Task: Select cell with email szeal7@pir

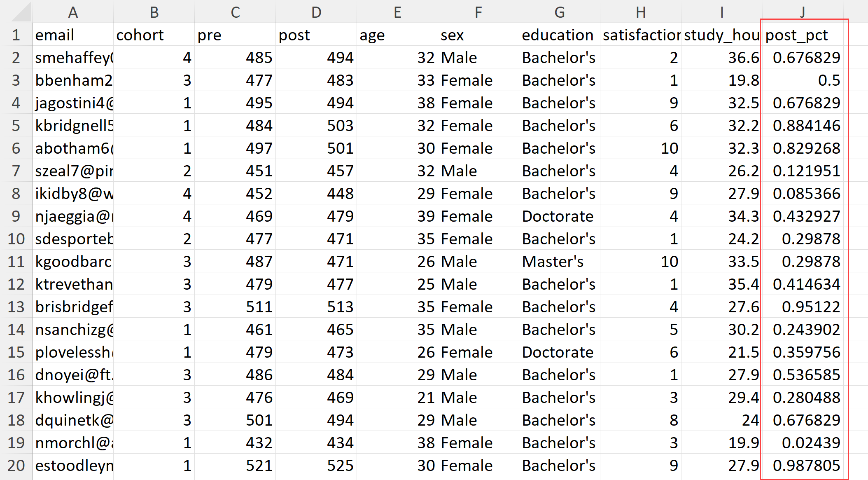Action: pyautogui.click(x=73, y=171)
